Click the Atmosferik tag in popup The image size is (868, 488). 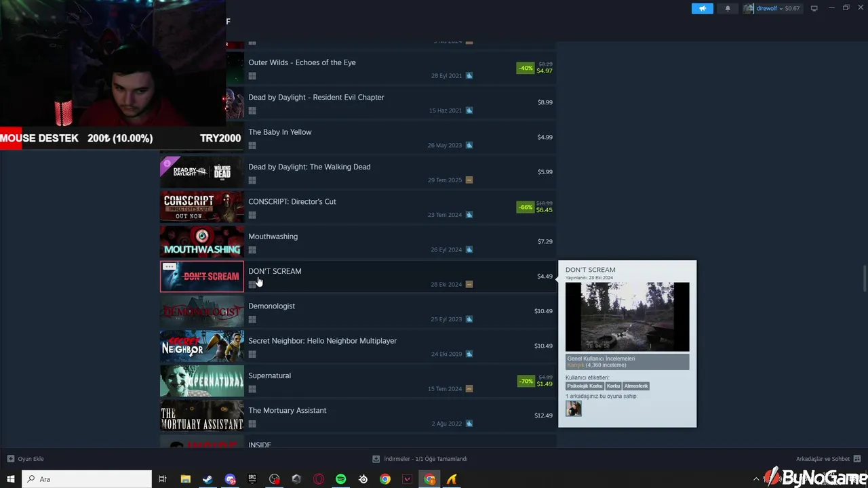636,386
